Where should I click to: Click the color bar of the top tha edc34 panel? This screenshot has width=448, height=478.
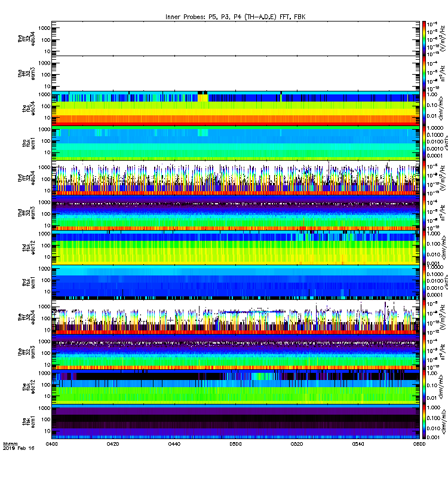(424, 38)
